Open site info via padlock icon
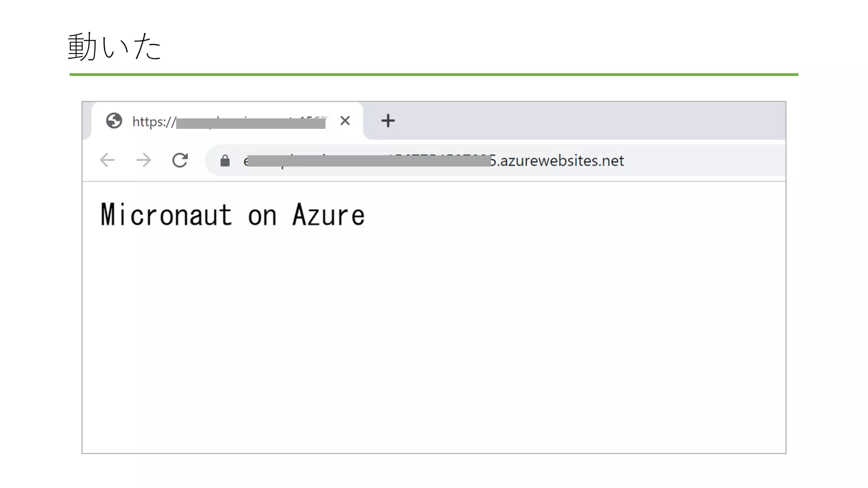Viewport: 868px width, 488px height. coord(225,161)
